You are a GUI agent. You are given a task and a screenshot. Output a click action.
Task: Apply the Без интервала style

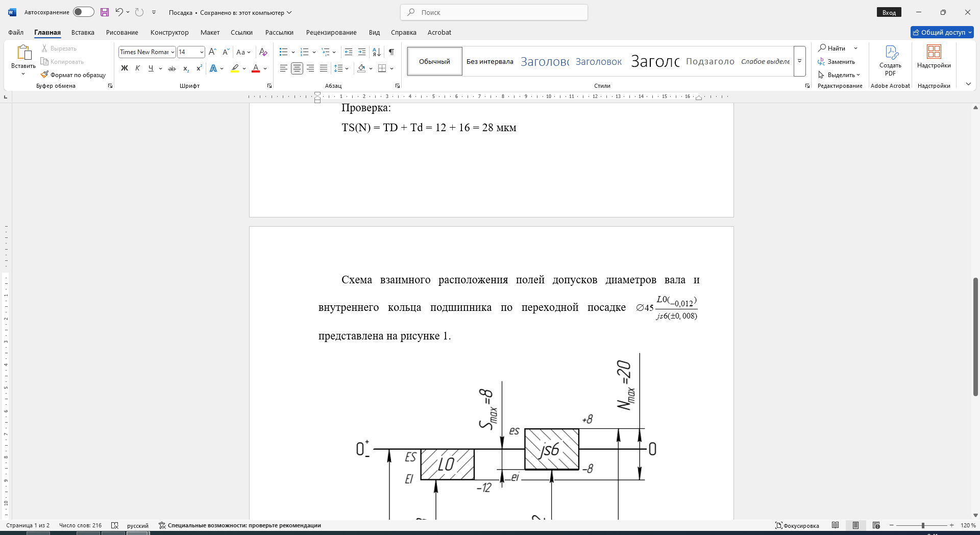pyautogui.click(x=490, y=61)
